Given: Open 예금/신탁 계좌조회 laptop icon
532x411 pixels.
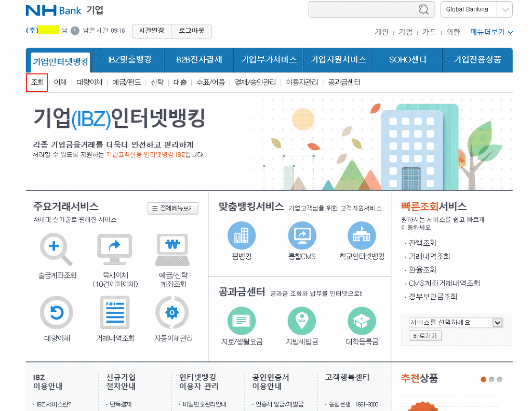Looking at the screenshot, I should coord(172,249).
